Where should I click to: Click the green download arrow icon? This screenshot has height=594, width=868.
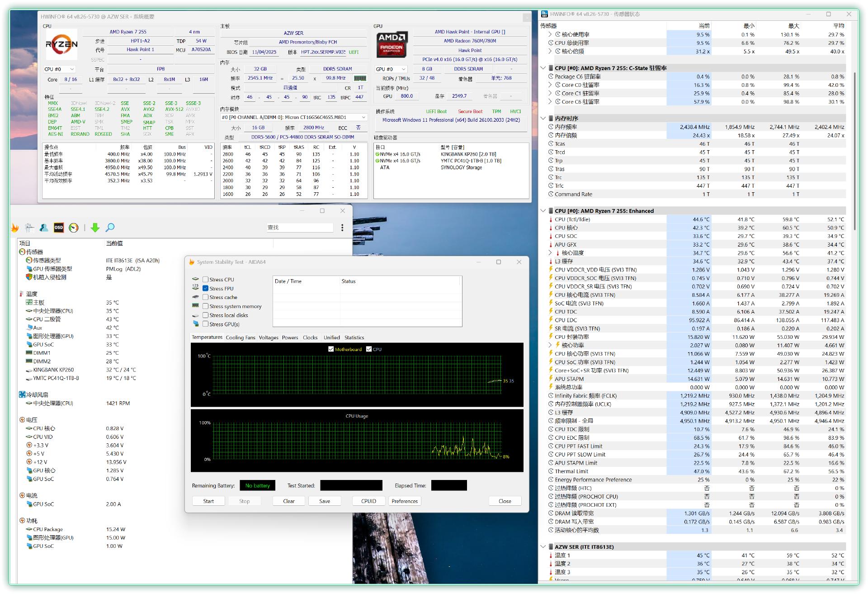[95, 228]
